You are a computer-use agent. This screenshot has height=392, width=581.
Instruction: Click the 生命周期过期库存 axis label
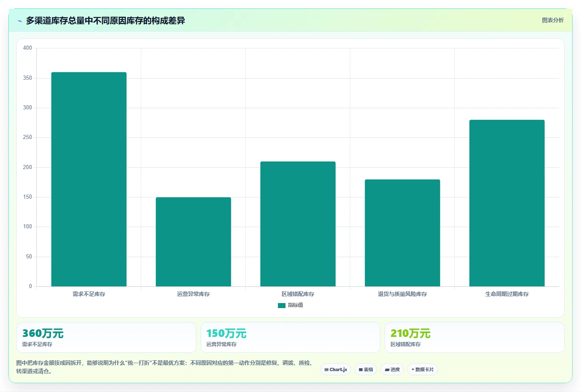pyautogui.click(x=507, y=294)
